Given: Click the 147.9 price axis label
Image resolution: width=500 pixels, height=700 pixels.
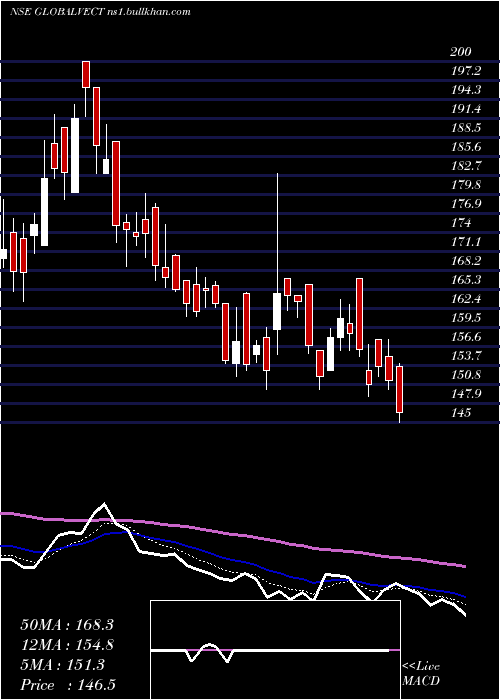Looking at the screenshot, I should (465, 394).
